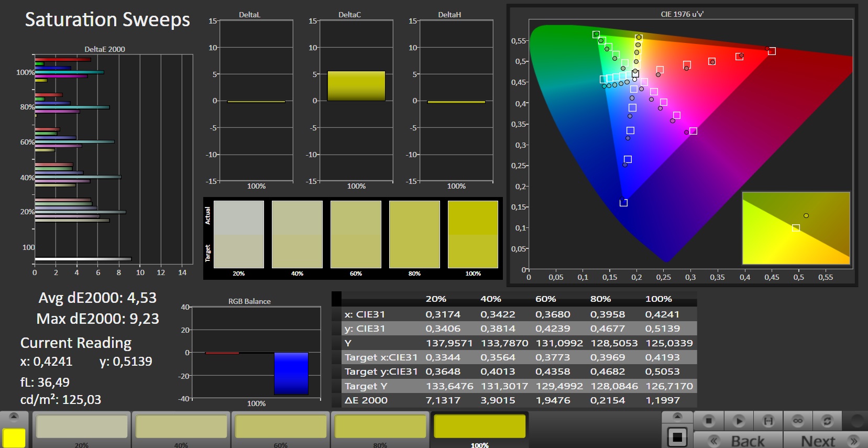Select the 20% saturation patch button
Viewport: 868px width, 448px height.
click(x=81, y=430)
